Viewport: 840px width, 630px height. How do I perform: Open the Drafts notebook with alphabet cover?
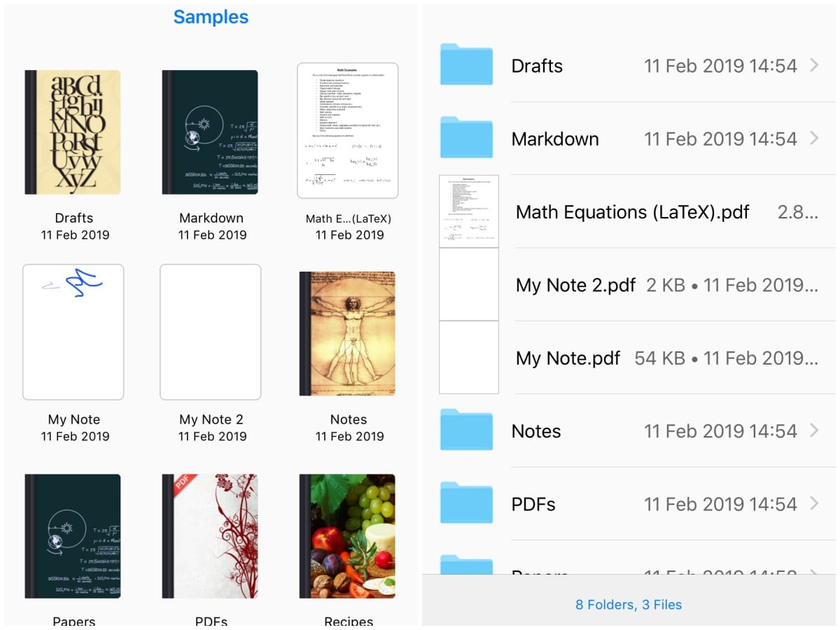(73, 132)
